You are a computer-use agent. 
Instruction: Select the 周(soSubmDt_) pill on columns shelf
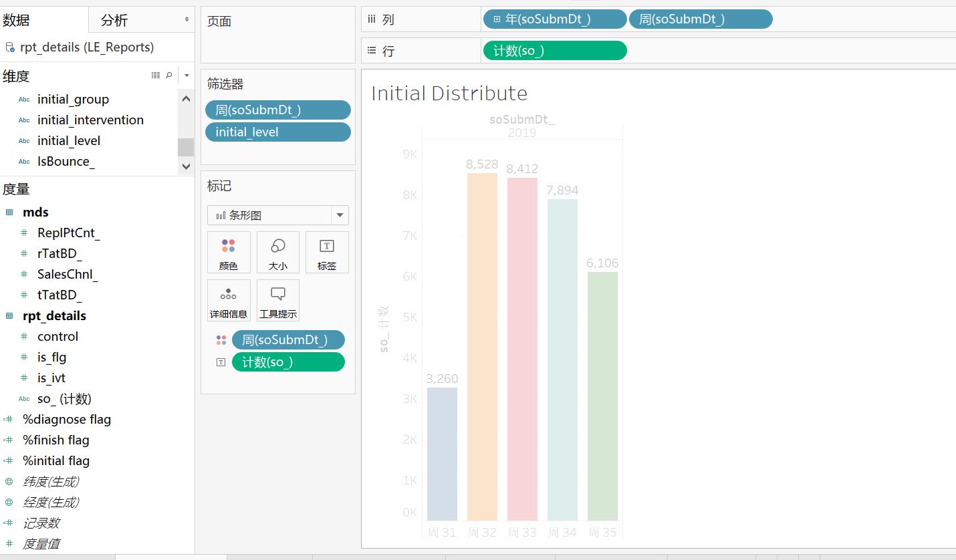[x=701, y=19]
